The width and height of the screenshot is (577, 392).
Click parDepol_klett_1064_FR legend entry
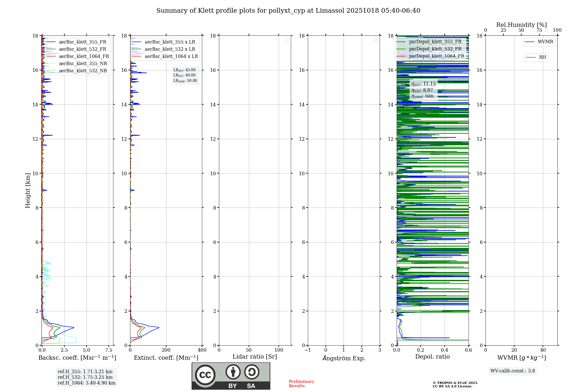coord(436,56)
